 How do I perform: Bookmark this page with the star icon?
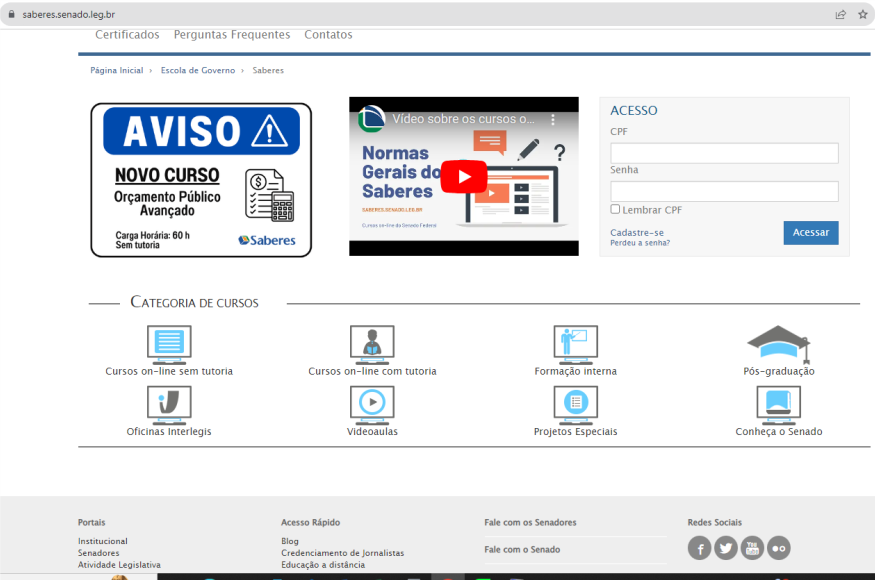click(x=862, y=14)
